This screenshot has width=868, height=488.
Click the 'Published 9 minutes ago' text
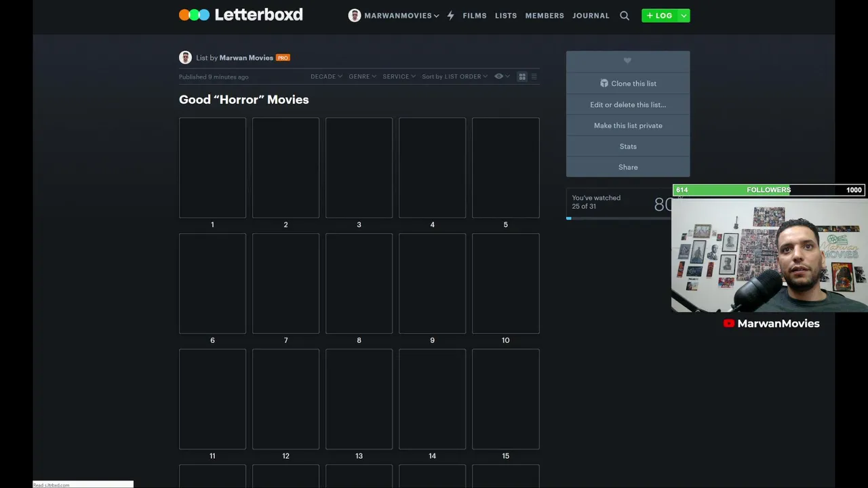(214, 77)
